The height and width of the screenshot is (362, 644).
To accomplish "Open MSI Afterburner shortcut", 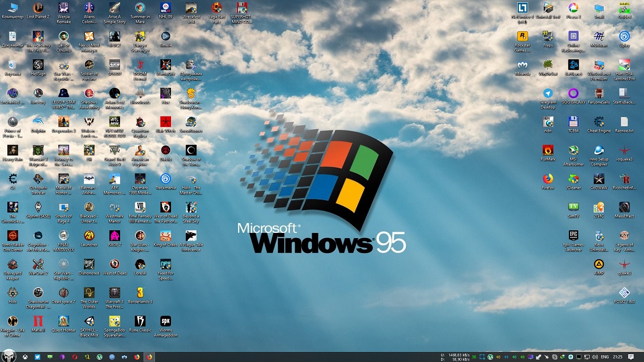I will point(574,155).
